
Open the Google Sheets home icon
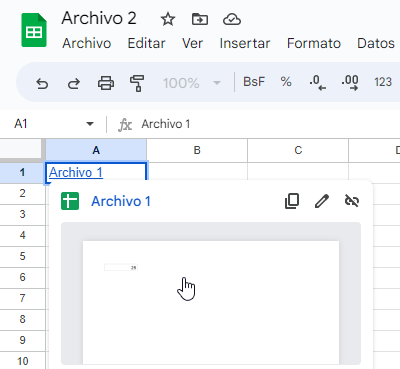[x=34, y=30]
